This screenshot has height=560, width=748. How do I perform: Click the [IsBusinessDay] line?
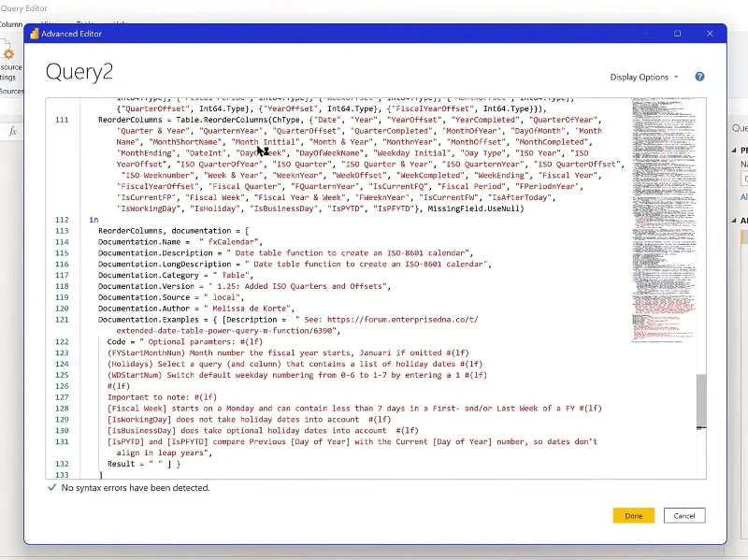(x=263, y=430)
